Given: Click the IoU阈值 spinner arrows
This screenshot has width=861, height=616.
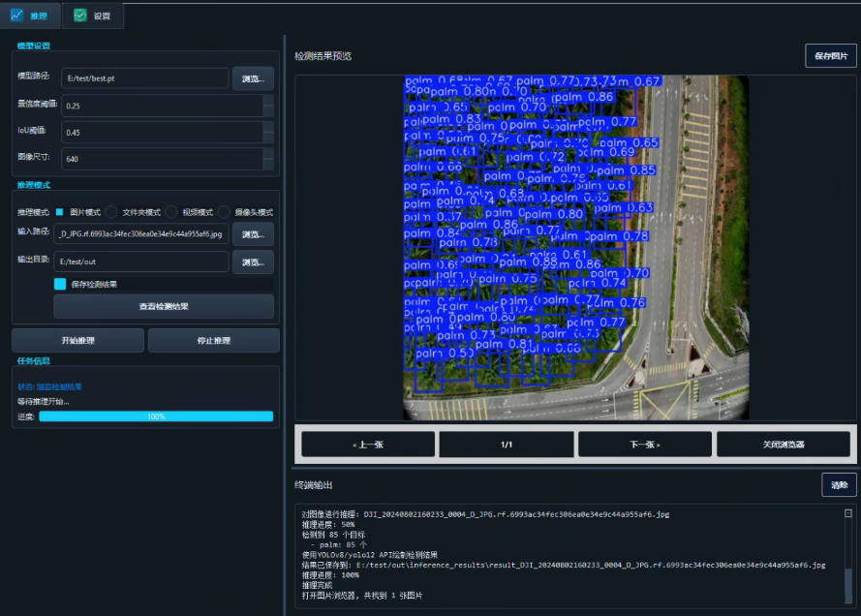Looking at the screenshot, I should tap(268, 132).
